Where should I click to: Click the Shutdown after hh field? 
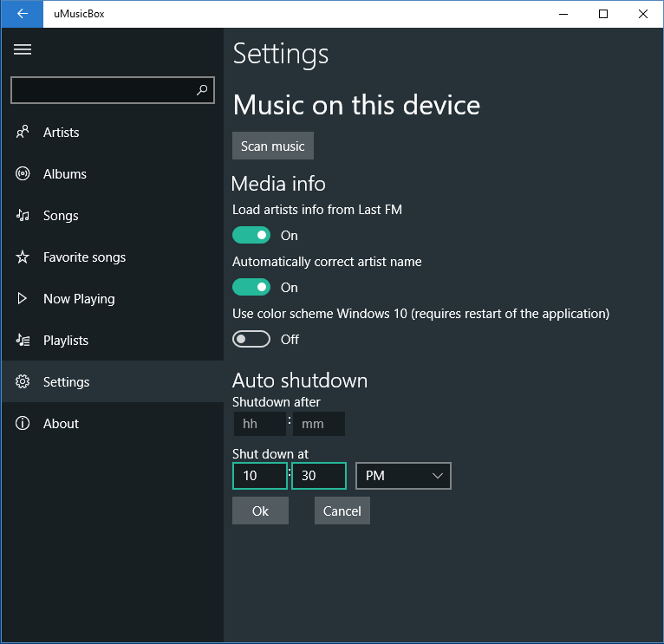point(259,424)
